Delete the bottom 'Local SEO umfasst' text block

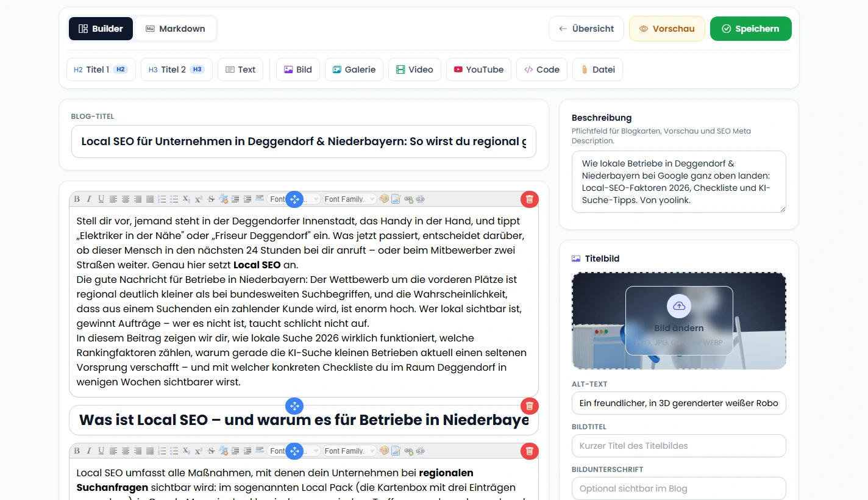pyautogui.click(x=529, y=451)
